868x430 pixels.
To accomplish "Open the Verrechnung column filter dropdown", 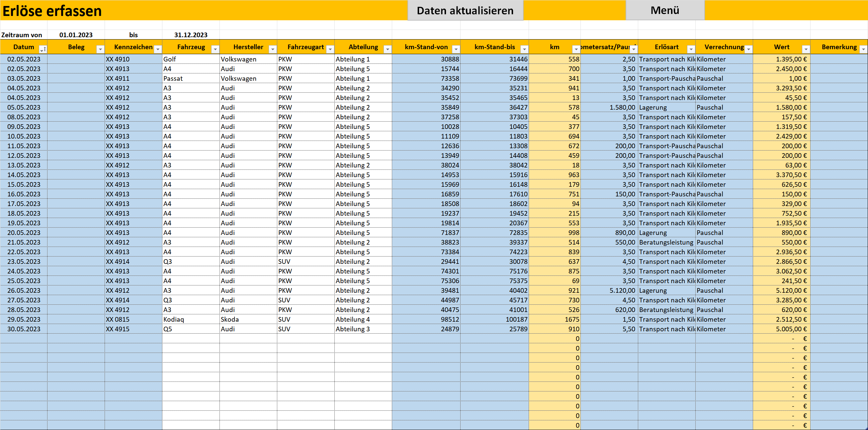I will (x=748, y=50).
